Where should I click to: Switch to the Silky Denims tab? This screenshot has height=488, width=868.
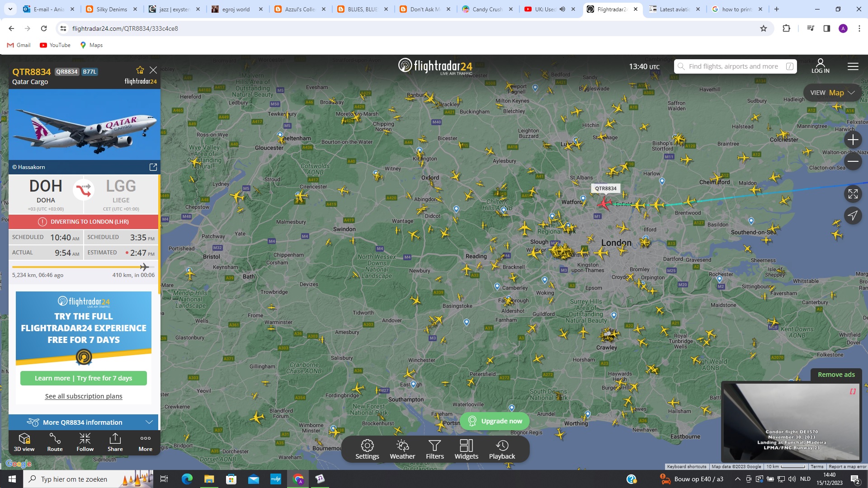point(111,9)
